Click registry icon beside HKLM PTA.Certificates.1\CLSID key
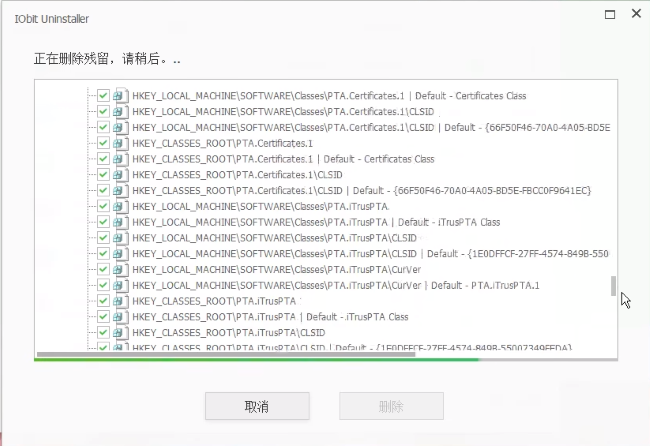 pyautogui.click(x=120, y=111)
